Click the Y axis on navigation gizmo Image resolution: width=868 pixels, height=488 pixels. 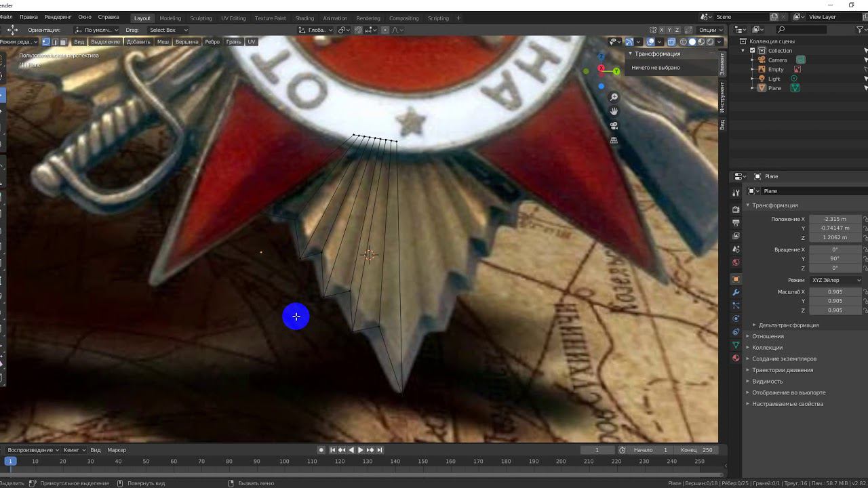point(616,71)
